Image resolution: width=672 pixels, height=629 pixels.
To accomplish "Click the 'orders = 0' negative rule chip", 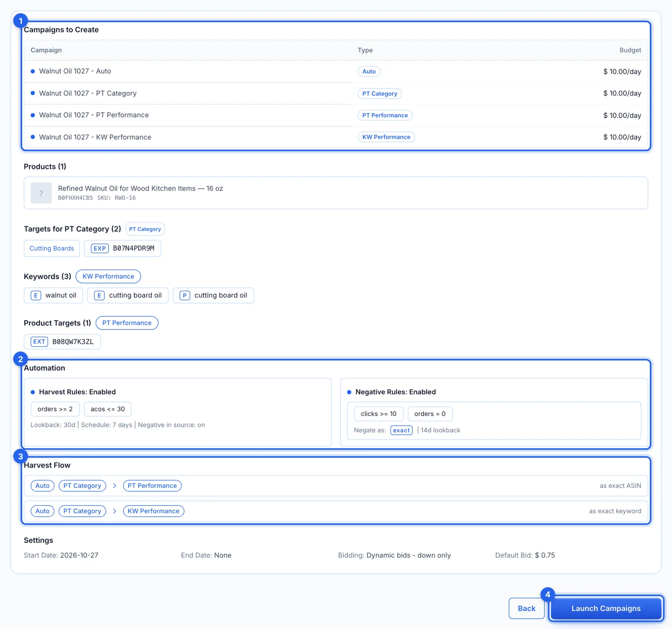I will tap(430, 414).
